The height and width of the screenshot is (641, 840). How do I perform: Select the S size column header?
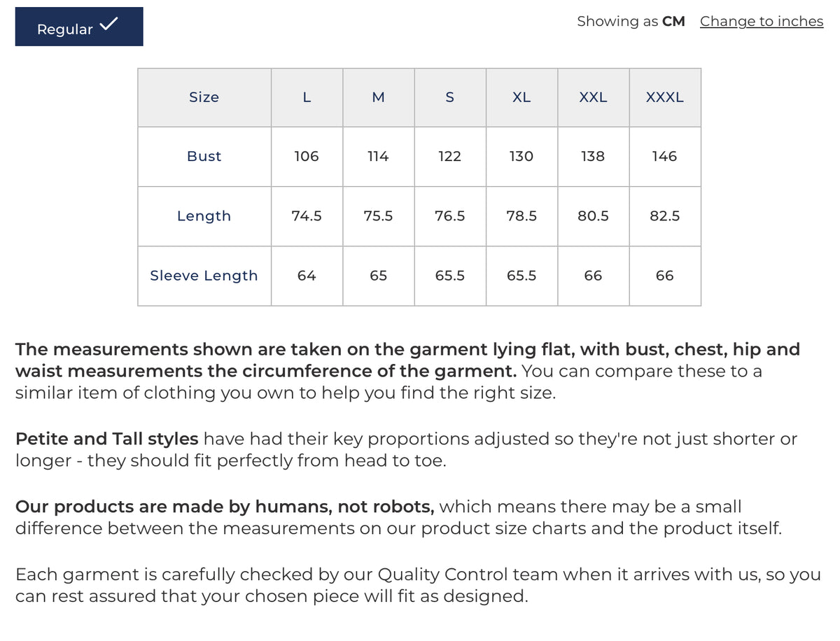pos(450,97)
